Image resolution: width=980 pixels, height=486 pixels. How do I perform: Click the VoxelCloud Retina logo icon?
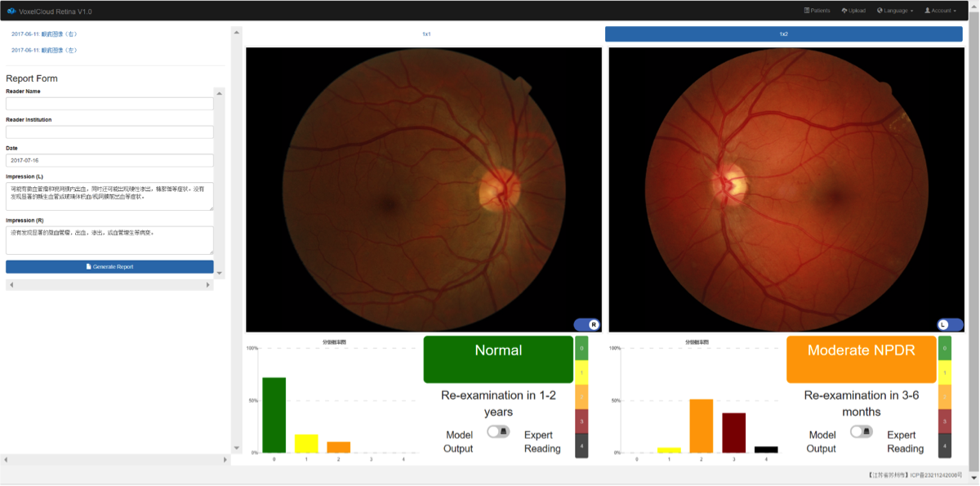11,11
